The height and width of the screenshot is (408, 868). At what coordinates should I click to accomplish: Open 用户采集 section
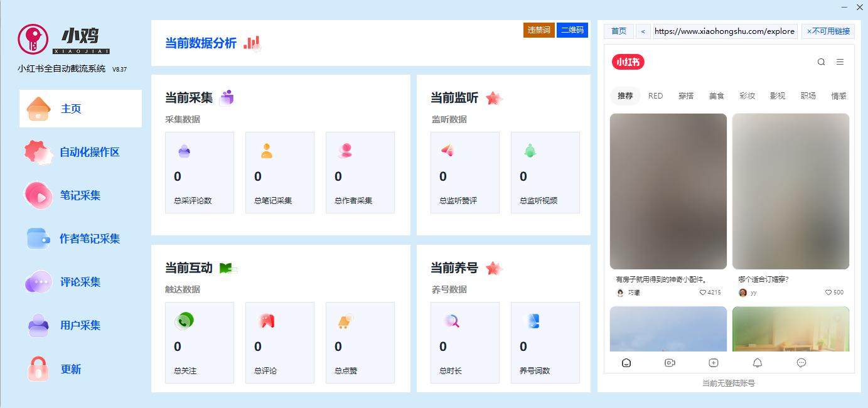click(x=80, y=325)
